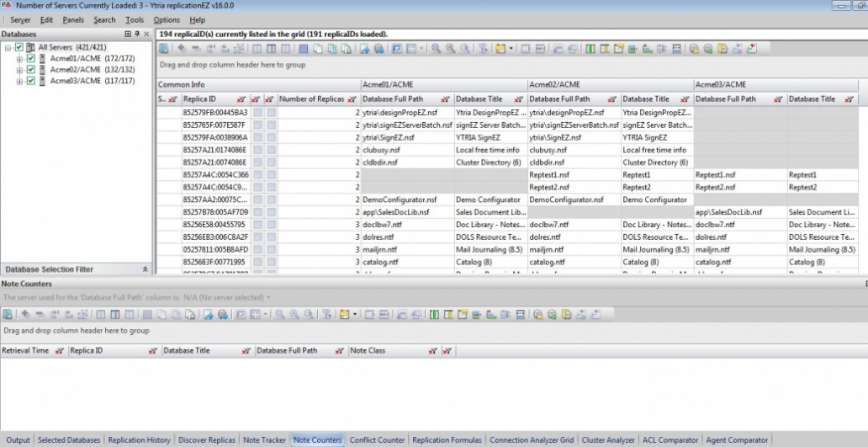Click the All Servers server icon
This screenshot has height=447, width=868.
[x=30, y=48]
